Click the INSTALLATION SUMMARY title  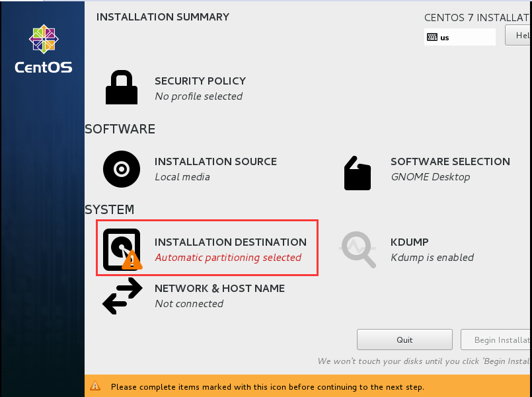pos(163,17)
